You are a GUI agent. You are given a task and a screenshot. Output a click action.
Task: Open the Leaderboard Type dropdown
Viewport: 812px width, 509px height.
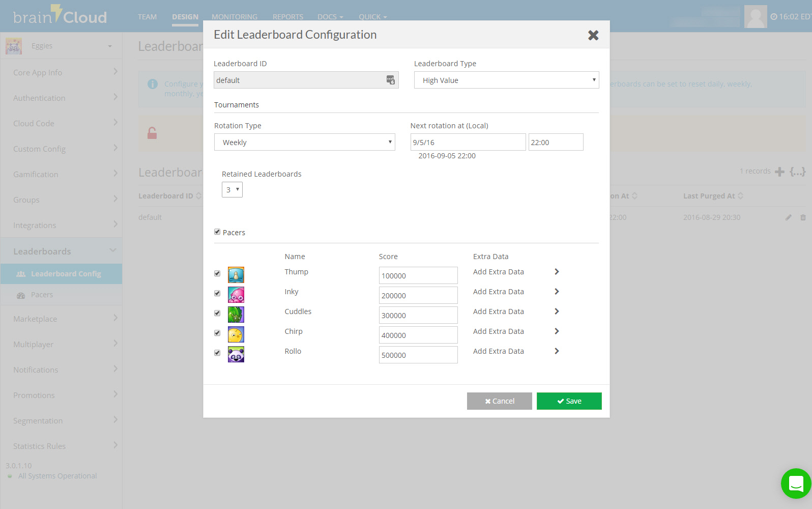pos(506,80)
